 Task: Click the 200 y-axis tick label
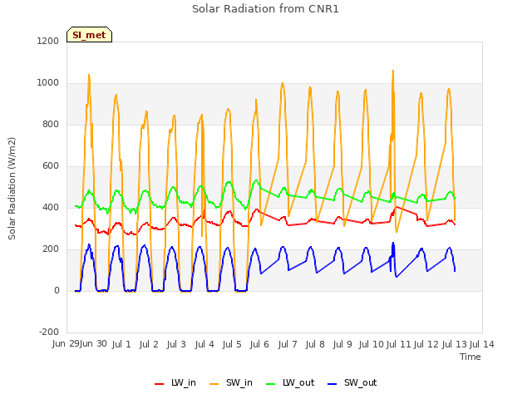51,249
